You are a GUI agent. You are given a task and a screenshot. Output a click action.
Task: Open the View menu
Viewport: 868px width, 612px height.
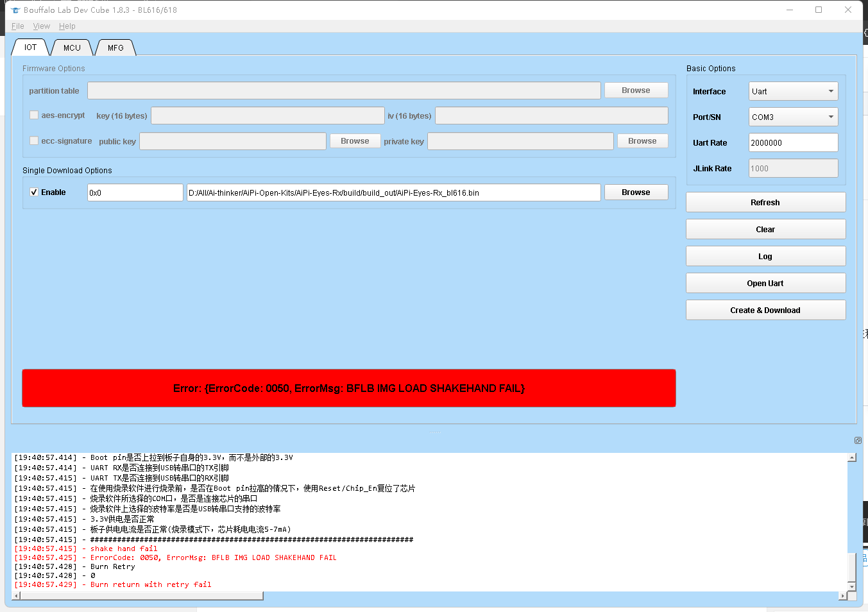click(x=42, y=26)
